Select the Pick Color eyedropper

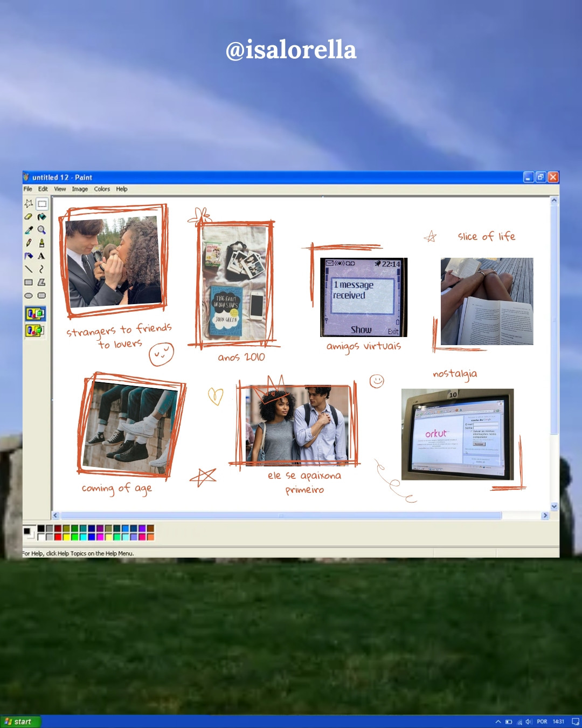click(29, 230)
